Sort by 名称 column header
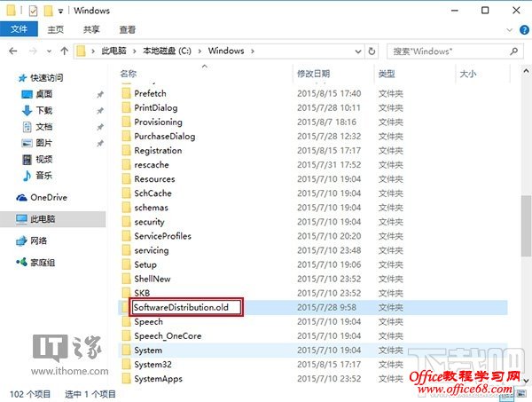This screenshot has height=402, width=532. pos(129,74)
